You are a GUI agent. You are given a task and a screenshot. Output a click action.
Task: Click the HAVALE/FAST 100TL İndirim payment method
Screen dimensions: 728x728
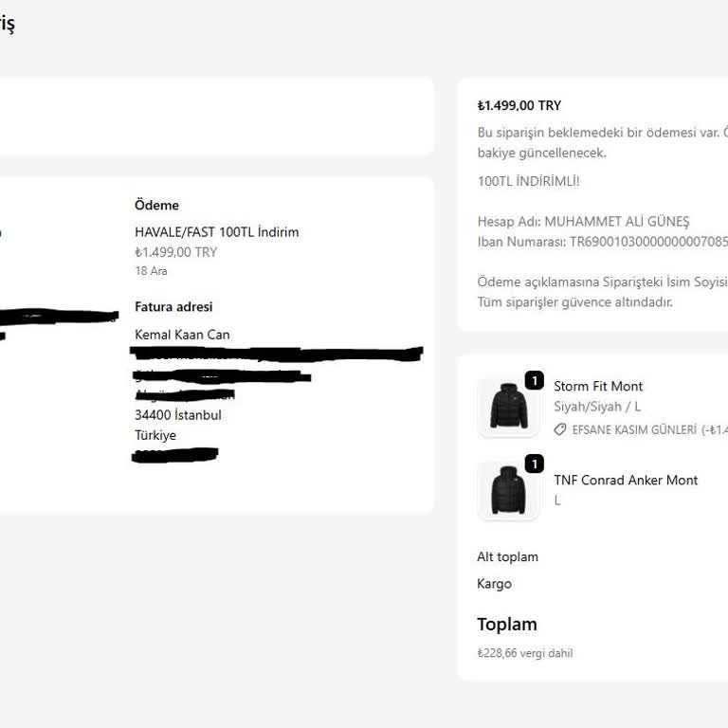pos(216,231)
